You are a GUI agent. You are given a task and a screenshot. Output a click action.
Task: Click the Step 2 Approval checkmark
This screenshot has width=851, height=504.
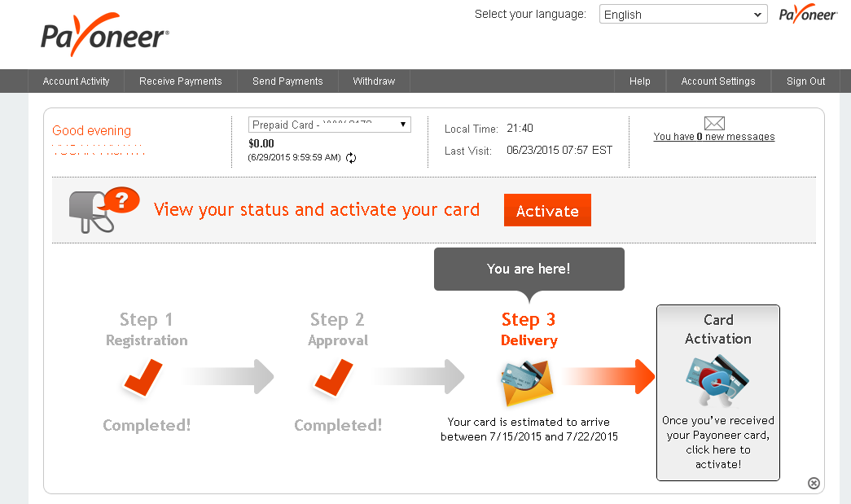click(x=334, y=377)
